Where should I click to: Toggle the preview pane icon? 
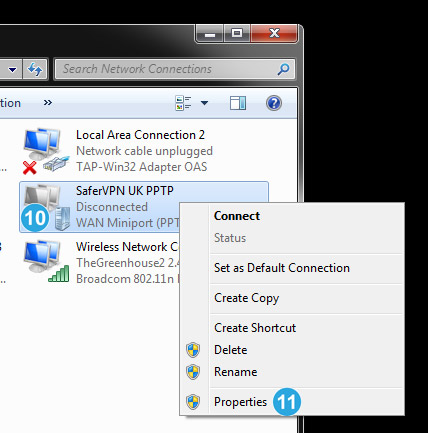pyautogui.click(x=238, y=103)
